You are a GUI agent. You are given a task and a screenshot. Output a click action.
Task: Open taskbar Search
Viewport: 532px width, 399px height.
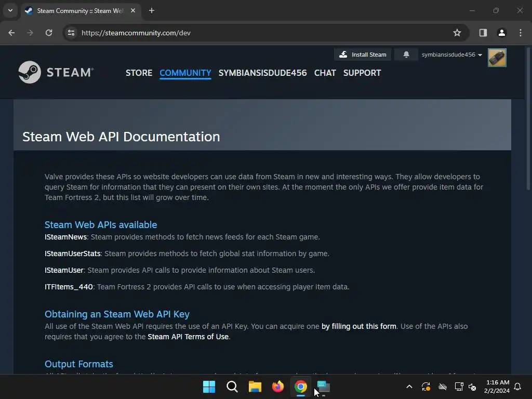tap(232, 387)
